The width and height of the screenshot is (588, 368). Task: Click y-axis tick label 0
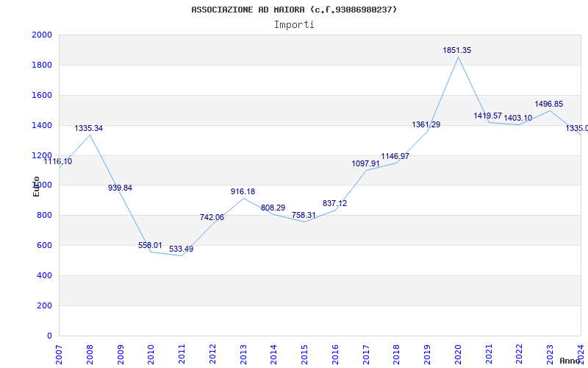(49, 336)
